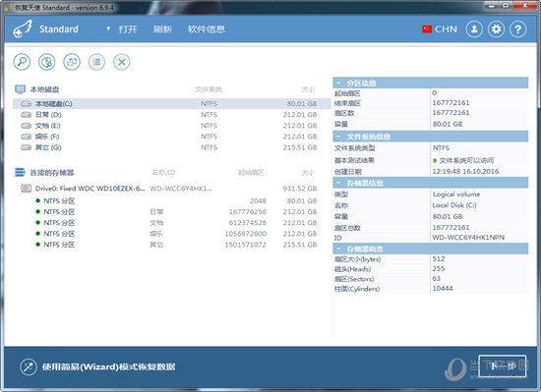Open the settings gear icon

496,29
